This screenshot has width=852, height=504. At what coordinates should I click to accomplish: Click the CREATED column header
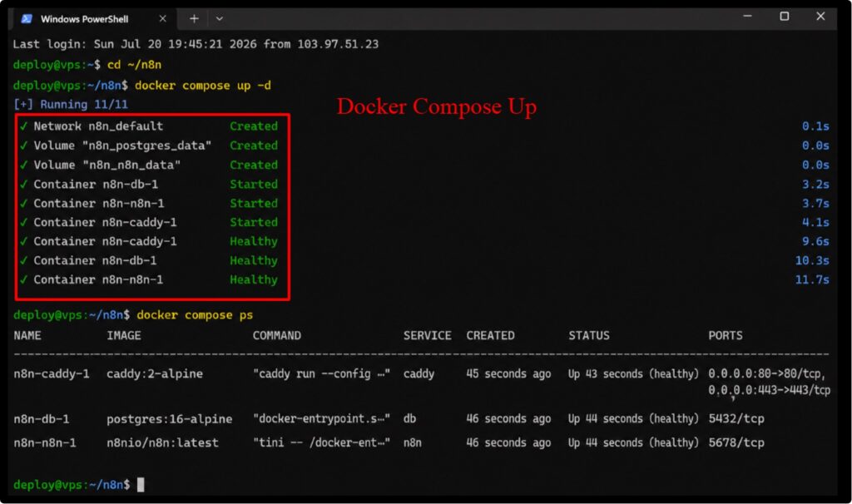490,336
